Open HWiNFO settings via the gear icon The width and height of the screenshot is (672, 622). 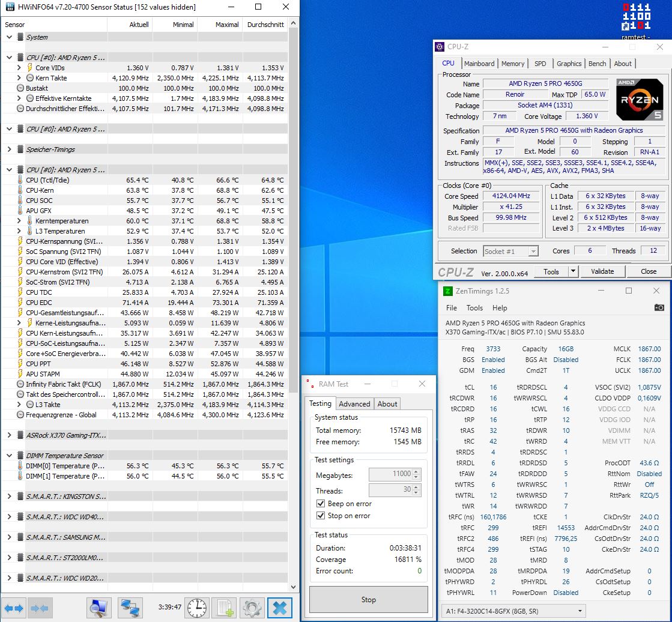pyautogui.click(x=252, y=608)
